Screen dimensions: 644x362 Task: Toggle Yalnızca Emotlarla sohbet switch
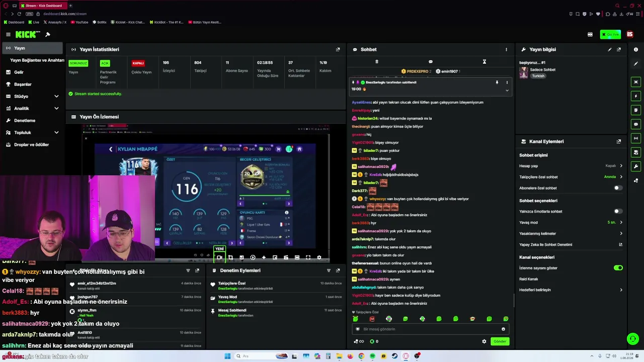click(618, 212)
